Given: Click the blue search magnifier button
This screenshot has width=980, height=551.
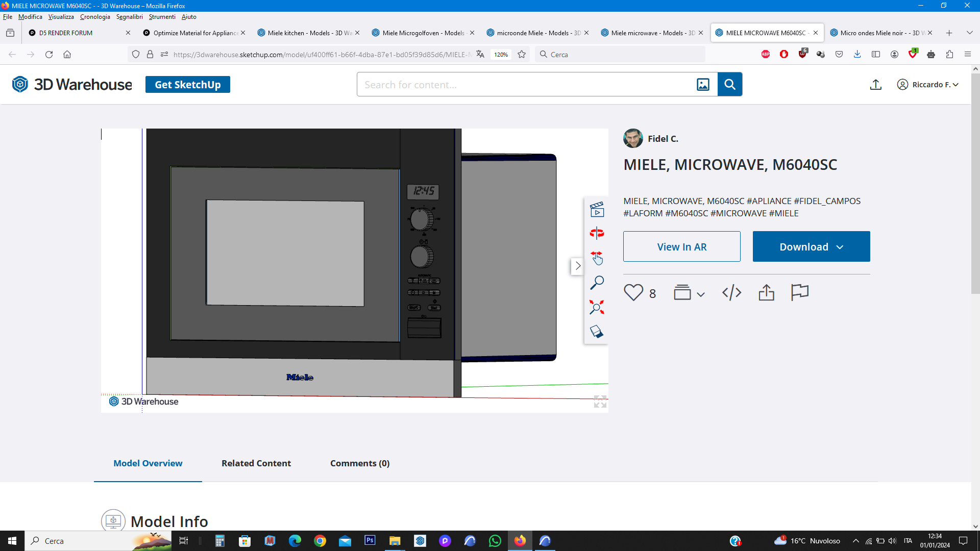Looking at the screenshot, I should pyautogui.click(x=730, y=84).
